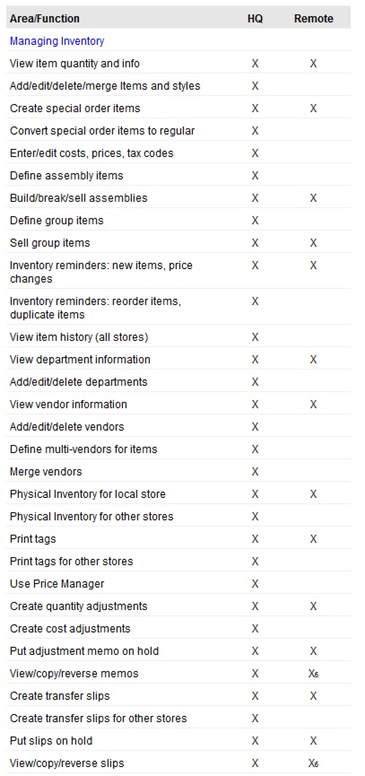The width and height of the screenshot is (365, 776).
Task: Click Remote X for Sell group items
Action: (x=314, y=243)
